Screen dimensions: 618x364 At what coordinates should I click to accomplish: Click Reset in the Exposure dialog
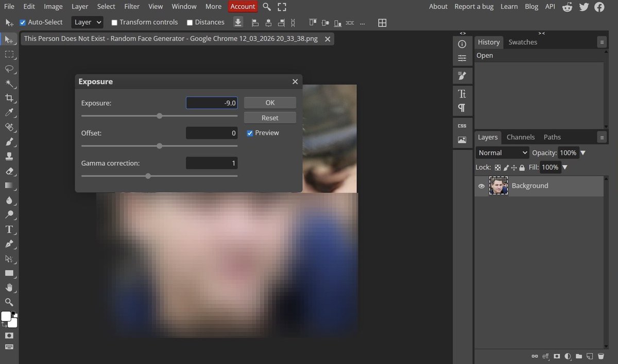pos(270,118)
